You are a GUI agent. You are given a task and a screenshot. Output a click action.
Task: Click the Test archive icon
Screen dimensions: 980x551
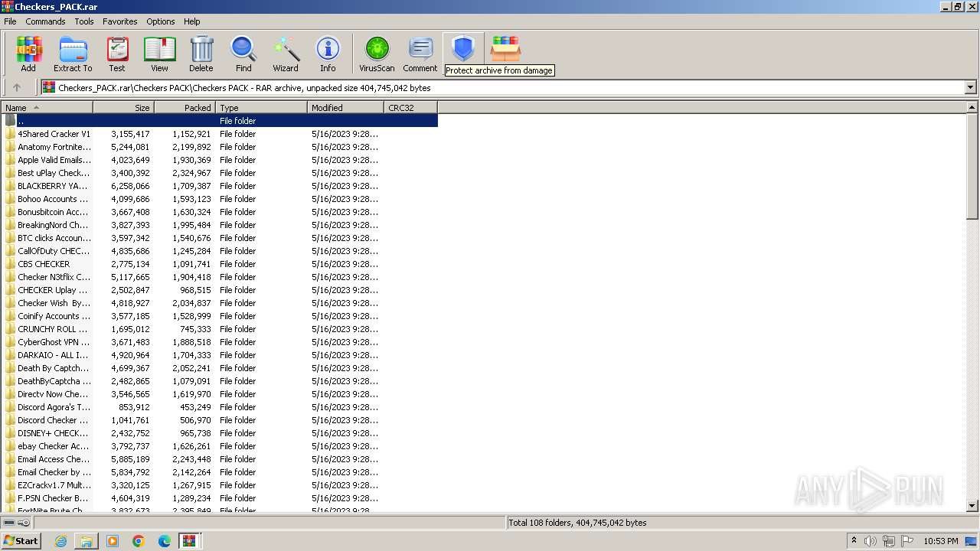[117, 54]
